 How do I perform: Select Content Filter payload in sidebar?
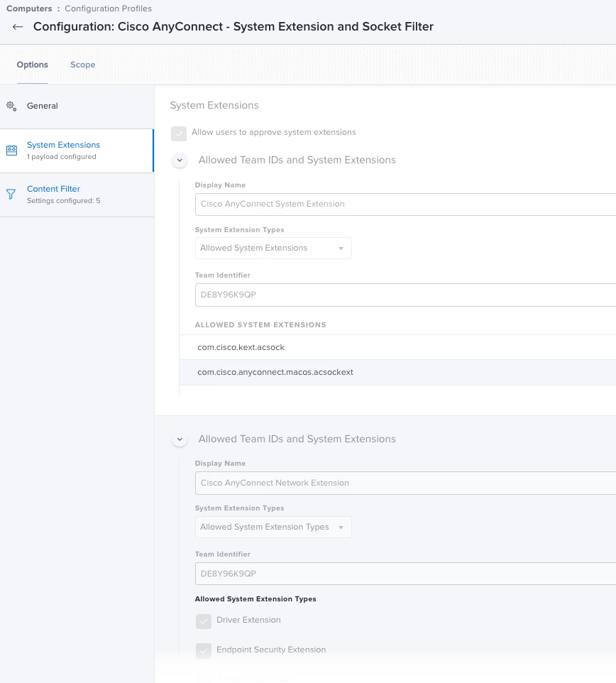click(77, 195)
